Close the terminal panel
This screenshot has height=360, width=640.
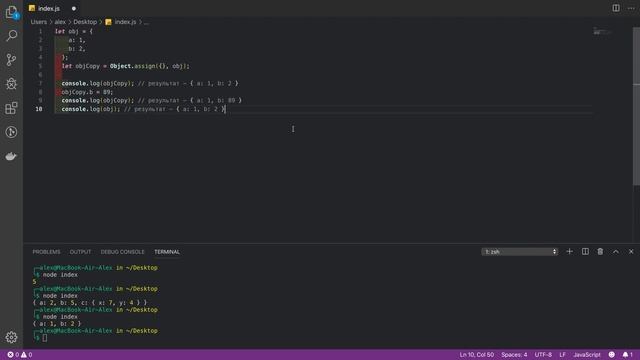tap(631, 252)
